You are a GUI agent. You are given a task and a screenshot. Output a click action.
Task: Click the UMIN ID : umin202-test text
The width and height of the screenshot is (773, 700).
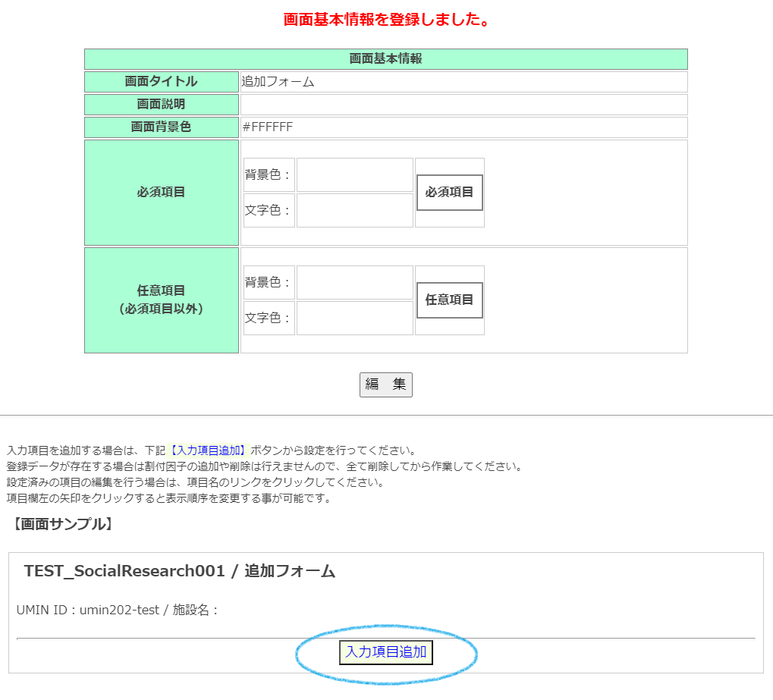pyautogui.click(x=88, y=610)
